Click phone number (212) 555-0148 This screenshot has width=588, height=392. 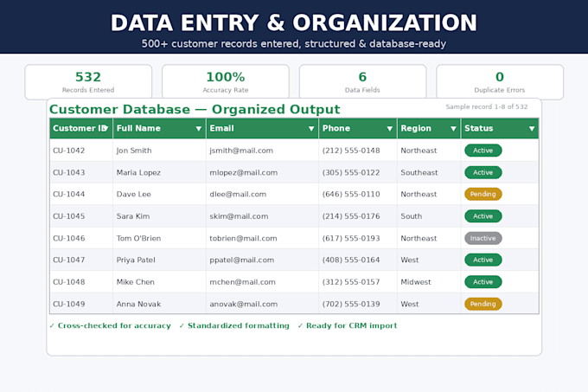point(351,151)
